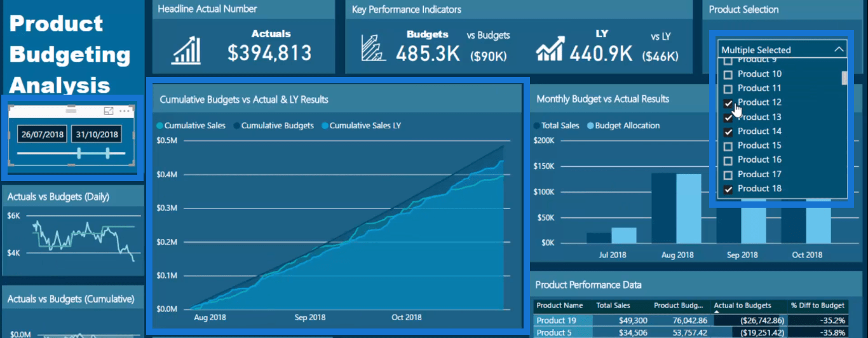Screen dimensions: 868x338
Task: Click the Cumulative Budgets legend item
Action: (273, 126)
